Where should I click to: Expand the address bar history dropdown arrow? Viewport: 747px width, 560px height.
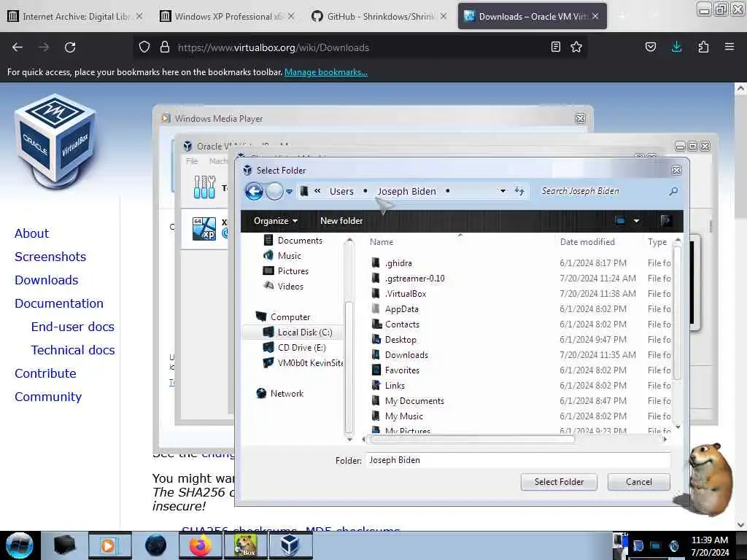[503, 191]
